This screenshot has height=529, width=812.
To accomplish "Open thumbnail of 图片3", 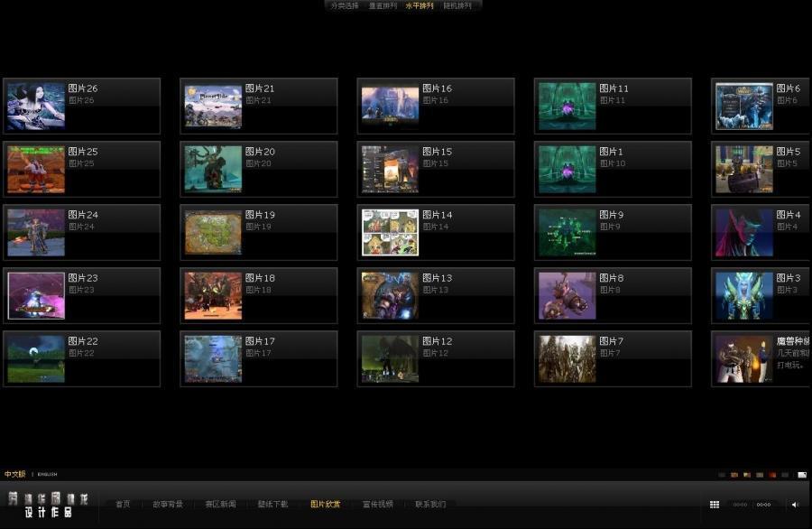I will pos(744,296).
